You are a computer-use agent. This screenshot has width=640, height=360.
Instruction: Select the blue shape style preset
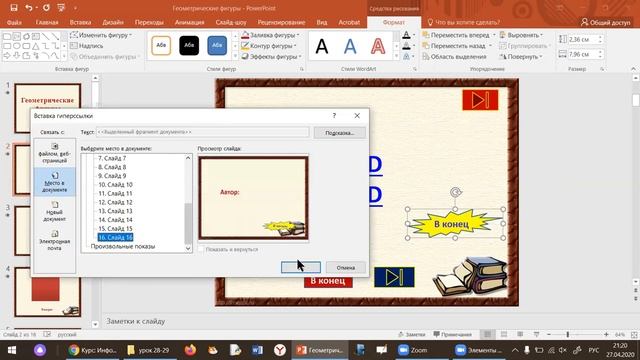click(217, 45)
